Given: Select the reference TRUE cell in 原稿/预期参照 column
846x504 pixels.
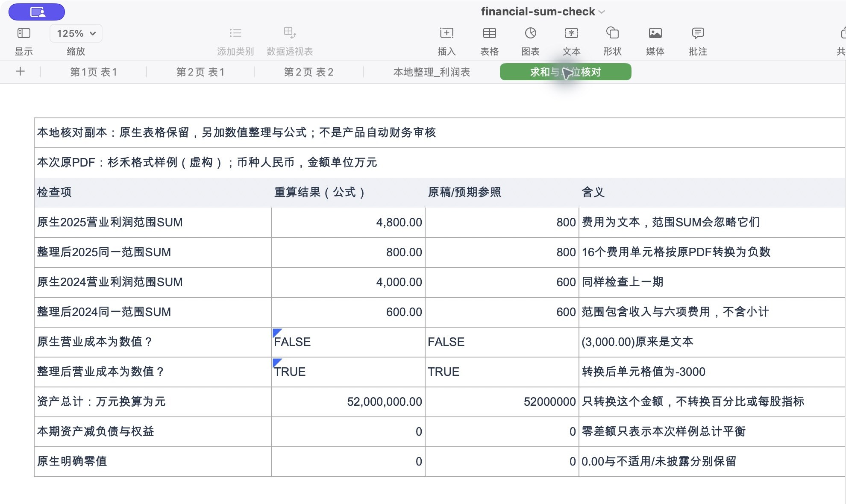Looking at the screenshot, I should 502,372.
